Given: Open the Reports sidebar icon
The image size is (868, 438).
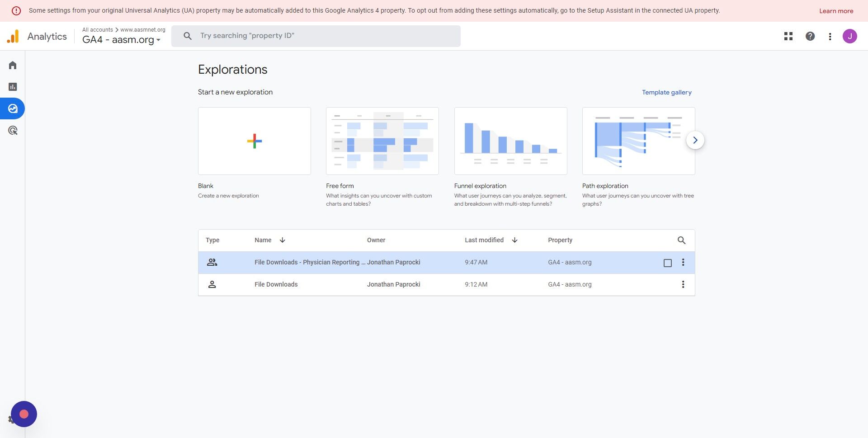Looking at the screenshot, I should (x=13, y=87).
